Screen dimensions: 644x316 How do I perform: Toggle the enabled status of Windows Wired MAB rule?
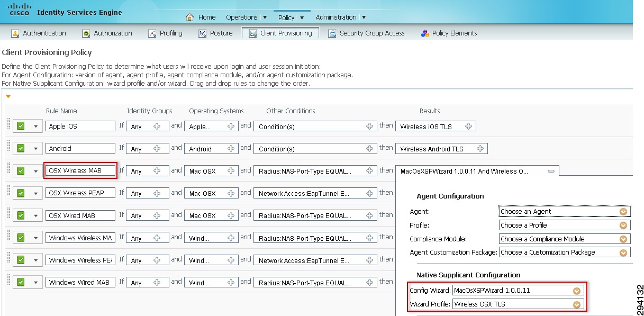21,282
